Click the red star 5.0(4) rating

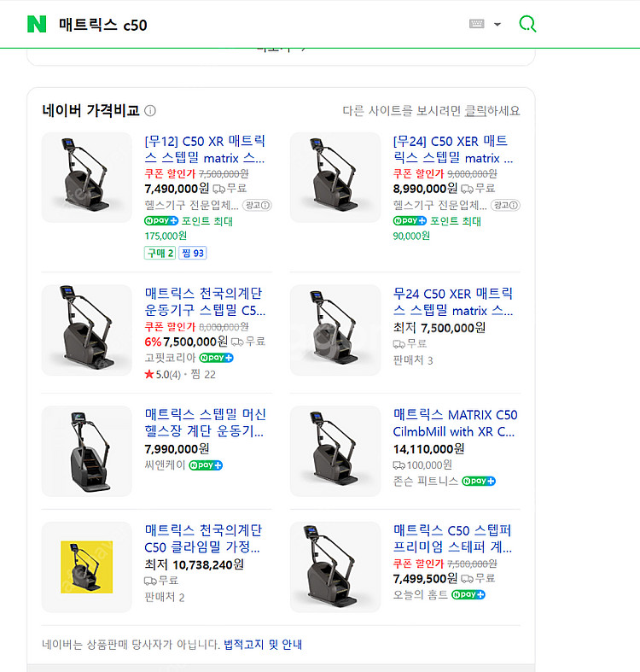click(162, 375)
